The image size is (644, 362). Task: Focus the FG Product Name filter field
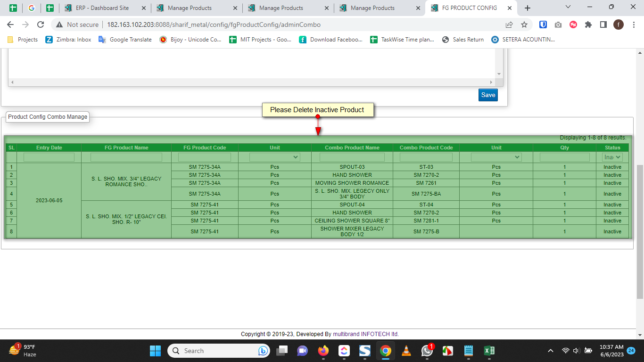click(x=126, y=157)
